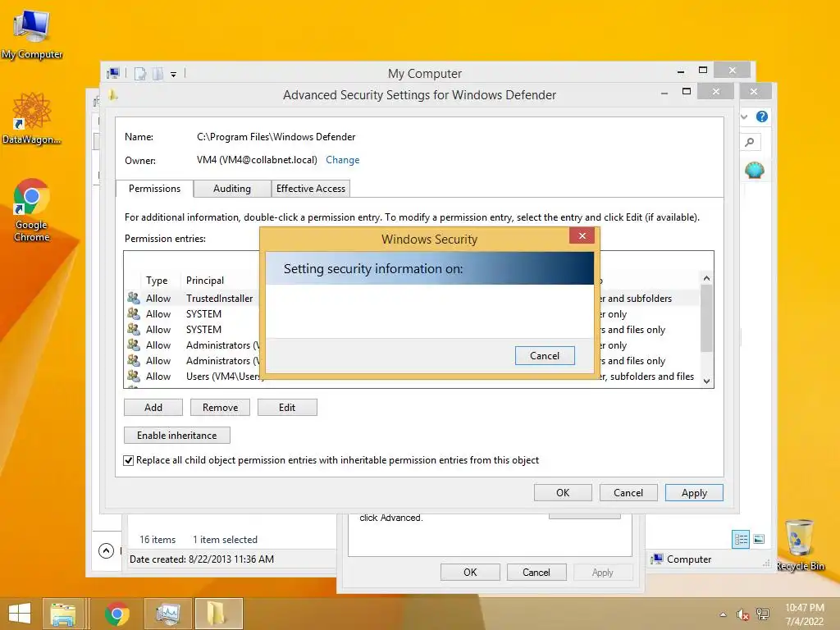Image resolution: width=840 pixels, height=630 pixels.
Task: Click the muted volume tray icon
Action: (x=742, y=614)
